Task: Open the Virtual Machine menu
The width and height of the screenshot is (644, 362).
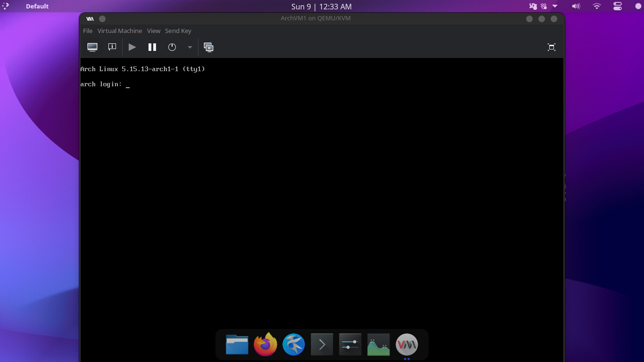Action: click(120, 31)
